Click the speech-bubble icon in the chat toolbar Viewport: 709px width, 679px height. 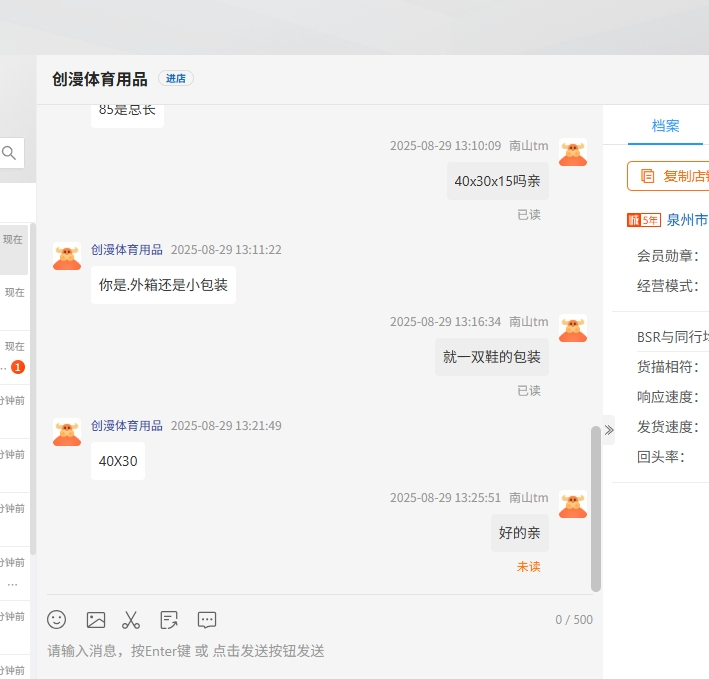pos(207,620)
